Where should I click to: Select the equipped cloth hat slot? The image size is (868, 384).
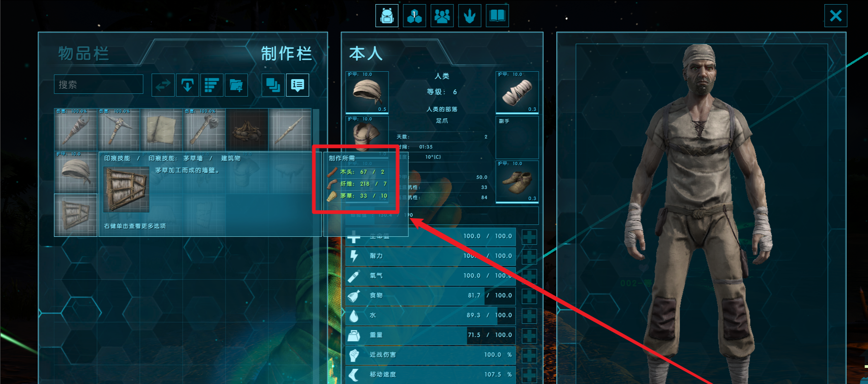[x=367, y=92]
